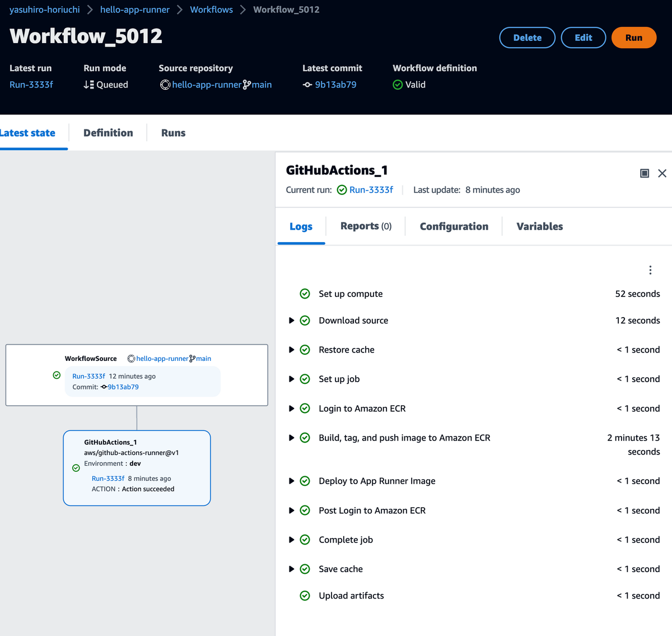Click the success icon next to Current run
Viewport: 672px width, 636px height.
[x=342, y=190]
